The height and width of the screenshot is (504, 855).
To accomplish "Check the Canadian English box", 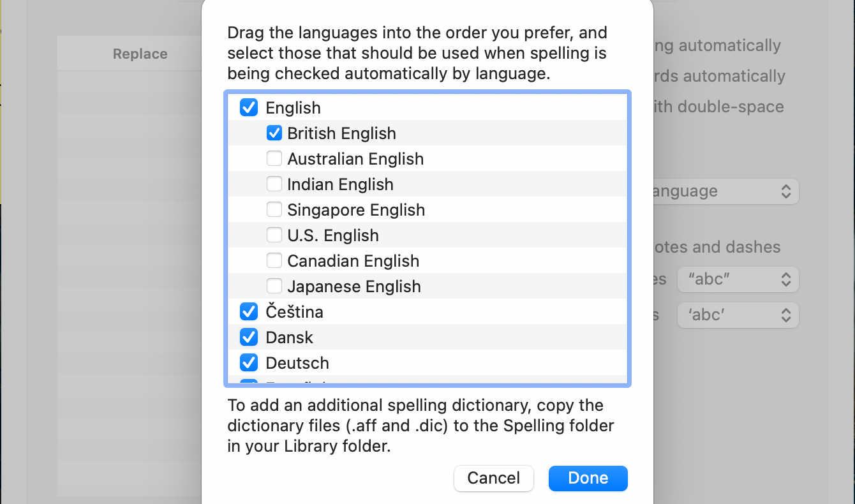I will coord(274,260).
